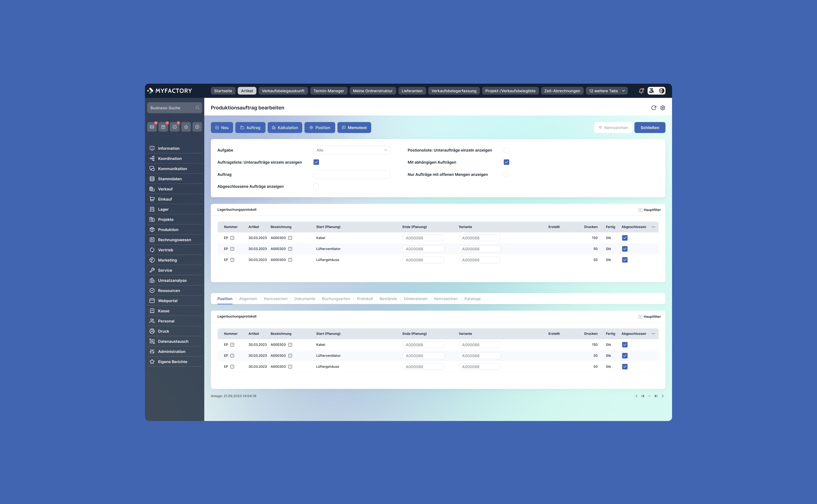This screenshot has height=504, width=817.
Task: Switch to the Verkaufsbelegauskunft tab
Action: coord(283,91)
